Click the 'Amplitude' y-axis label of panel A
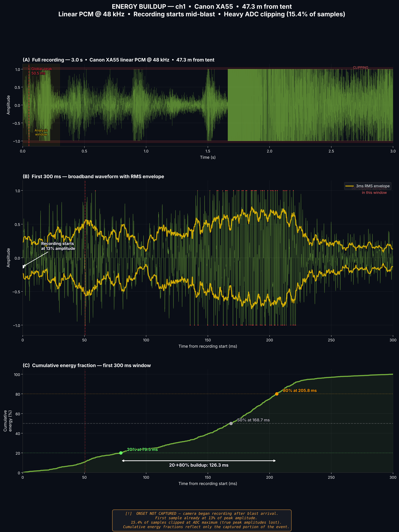399x532 pixels. pos(8,105)
